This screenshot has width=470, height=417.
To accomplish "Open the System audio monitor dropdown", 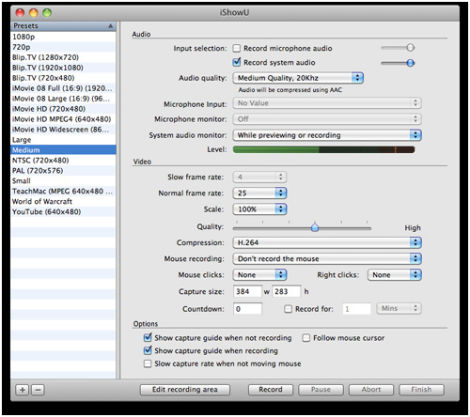I will tap(327, 135).
